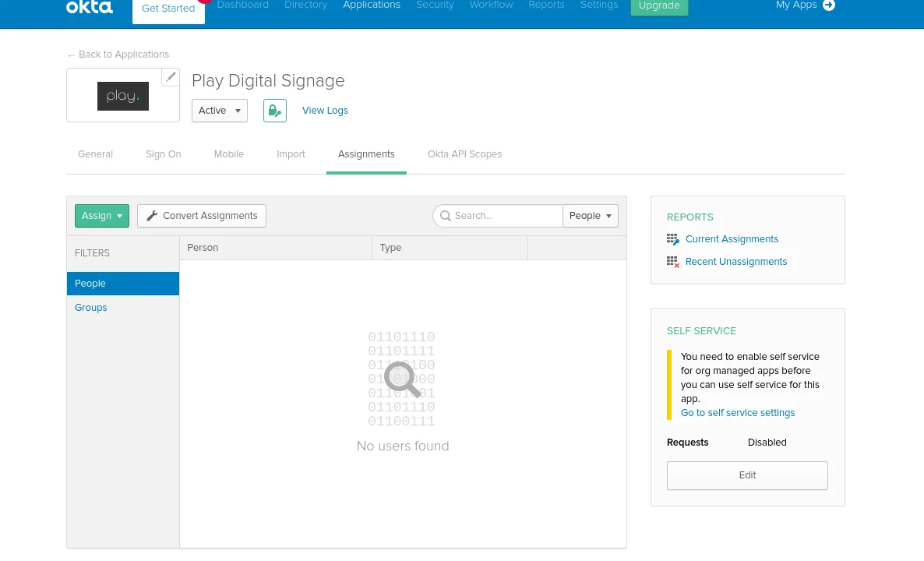924x561 pixels.
Task: Switch to the Mobile tab
Action: coord(228,153)
